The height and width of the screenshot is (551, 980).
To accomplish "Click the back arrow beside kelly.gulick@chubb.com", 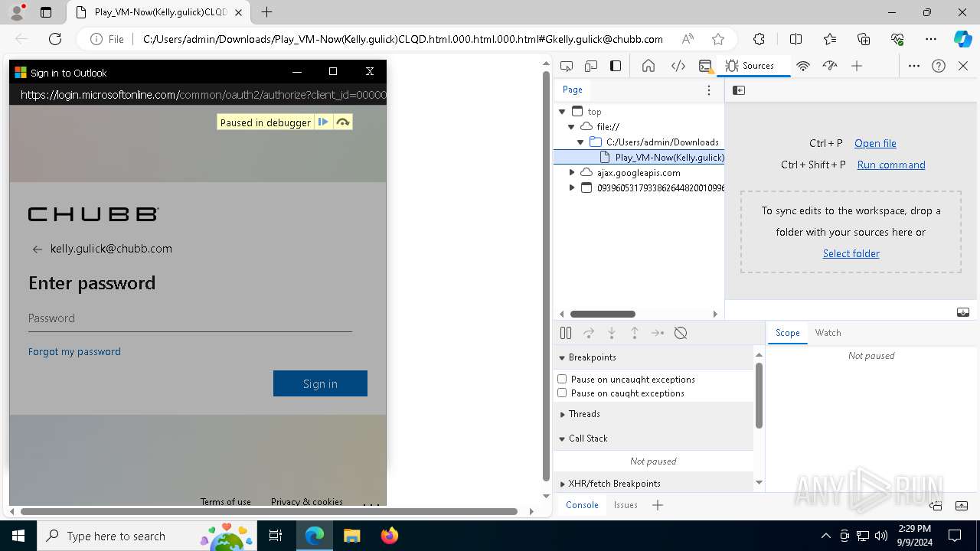I will pyautogui.click(x=37, y=249).
